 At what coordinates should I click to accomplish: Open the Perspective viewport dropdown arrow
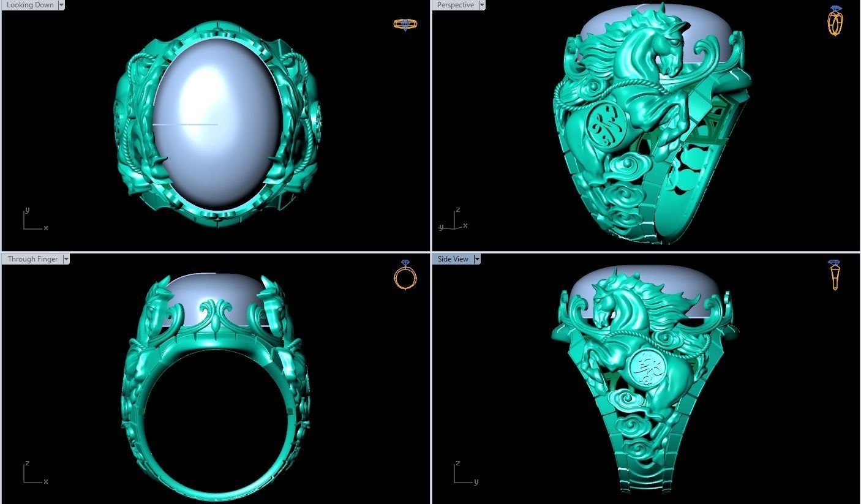(482, 5)
